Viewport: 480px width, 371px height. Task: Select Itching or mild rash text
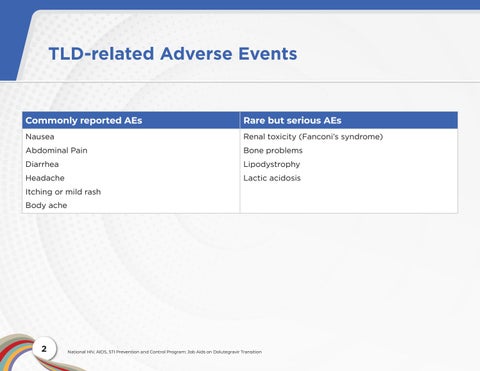point(63,192)
